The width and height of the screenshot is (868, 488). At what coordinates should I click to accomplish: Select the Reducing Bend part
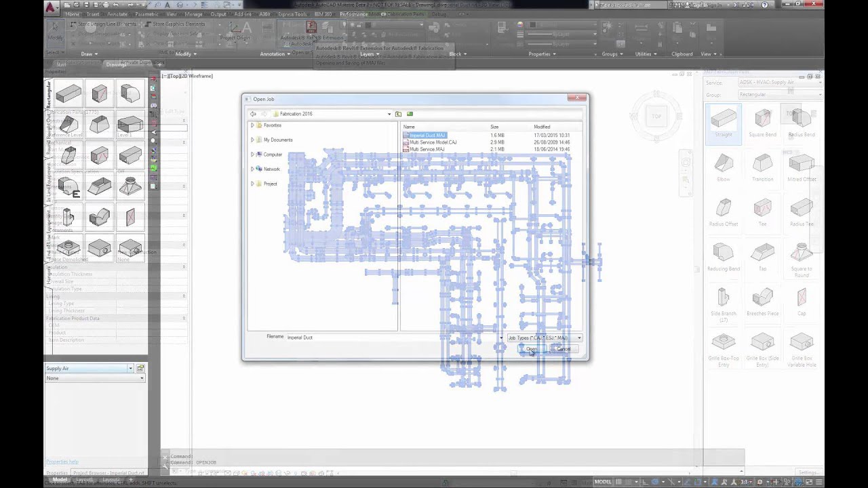pos(724,257)
